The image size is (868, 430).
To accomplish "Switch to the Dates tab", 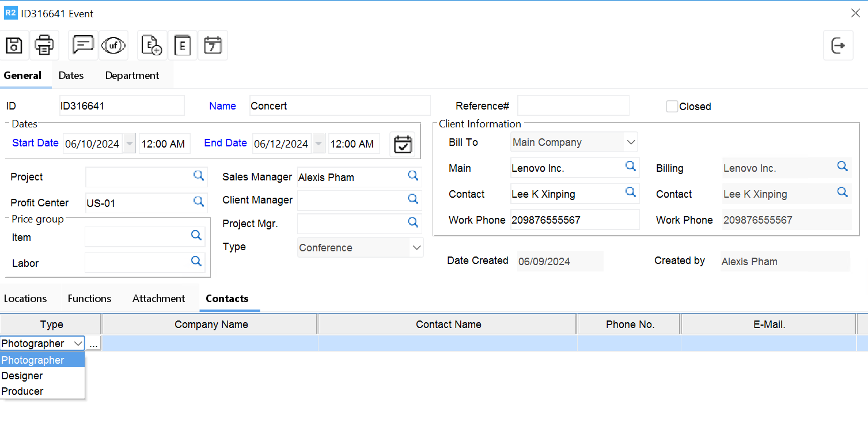I will (x=71, y=75).
